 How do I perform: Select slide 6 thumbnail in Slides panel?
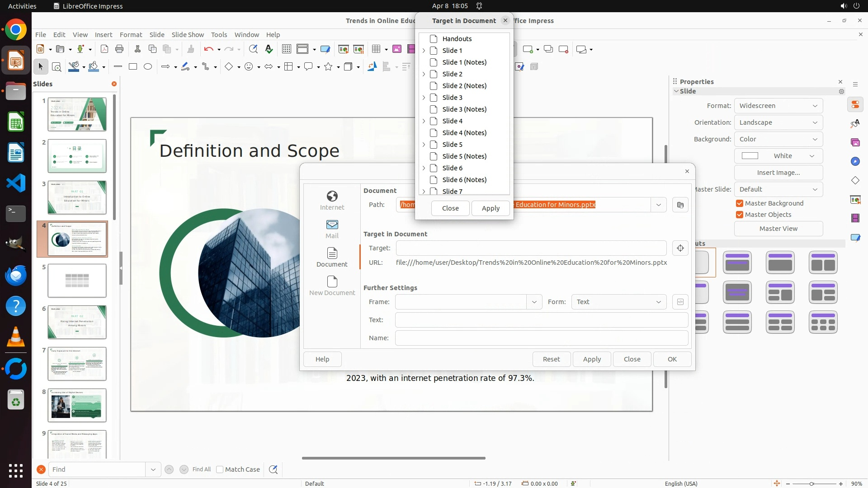click(x=77, y=322)
